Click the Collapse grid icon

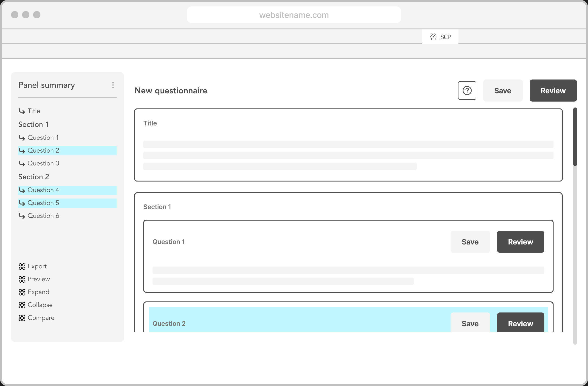(22, 305)
